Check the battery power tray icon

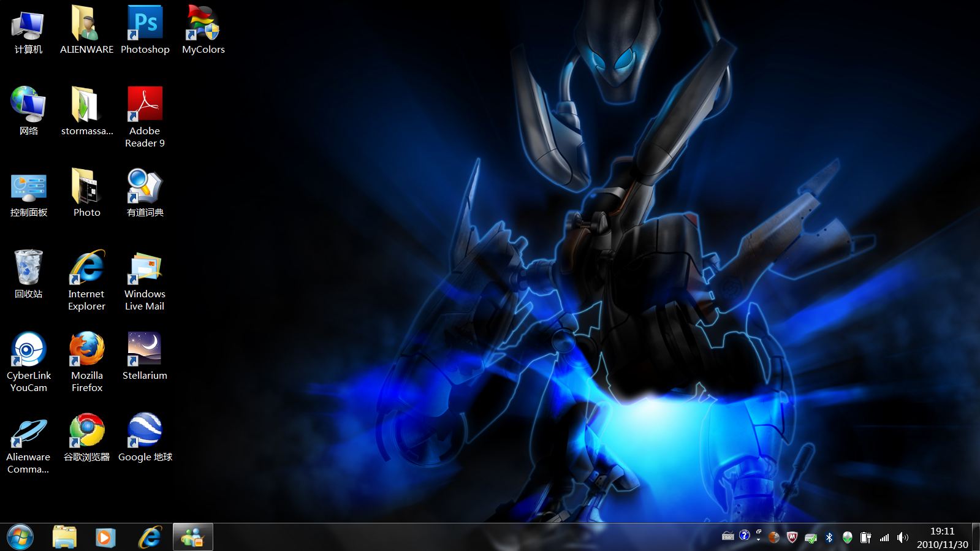click(865, 538)
